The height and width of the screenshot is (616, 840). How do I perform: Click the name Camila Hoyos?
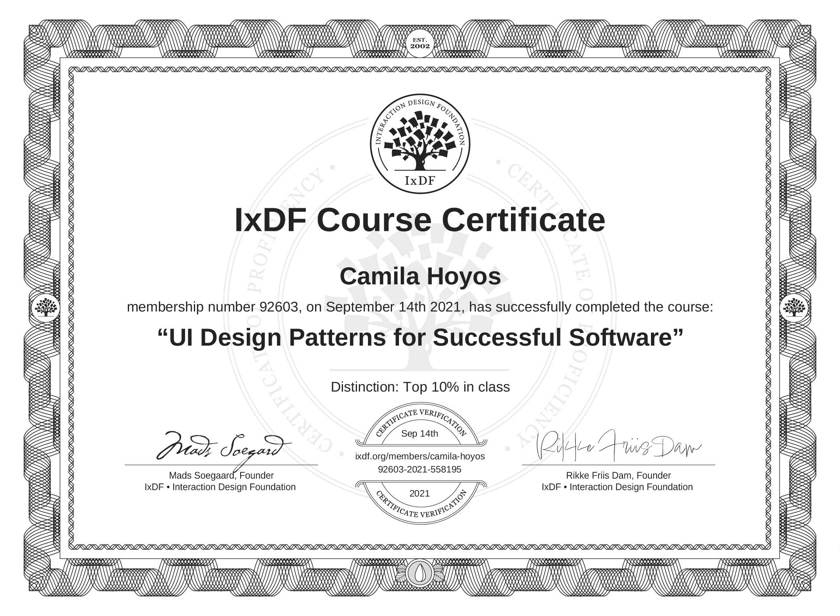(x=420, y=276)
